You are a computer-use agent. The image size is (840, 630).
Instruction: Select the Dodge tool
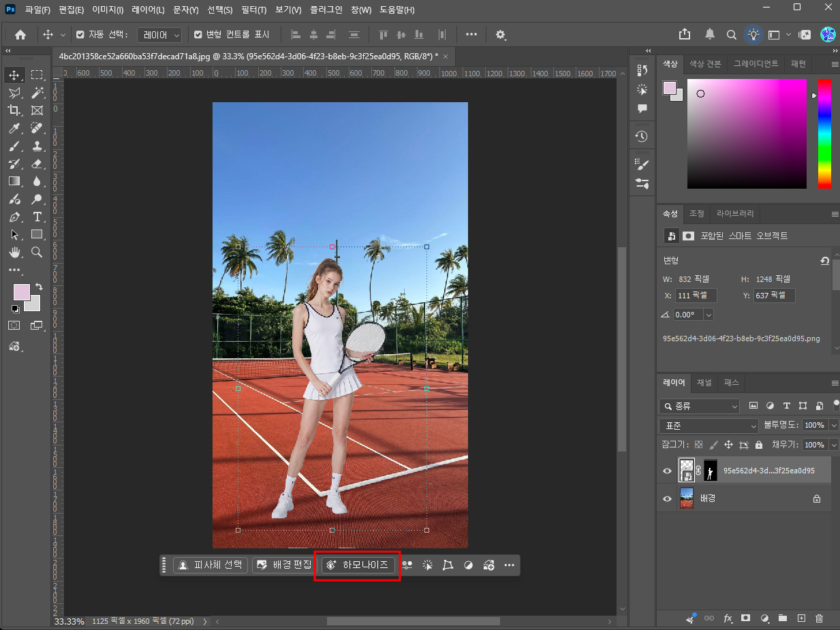click(x=37, y=199)
